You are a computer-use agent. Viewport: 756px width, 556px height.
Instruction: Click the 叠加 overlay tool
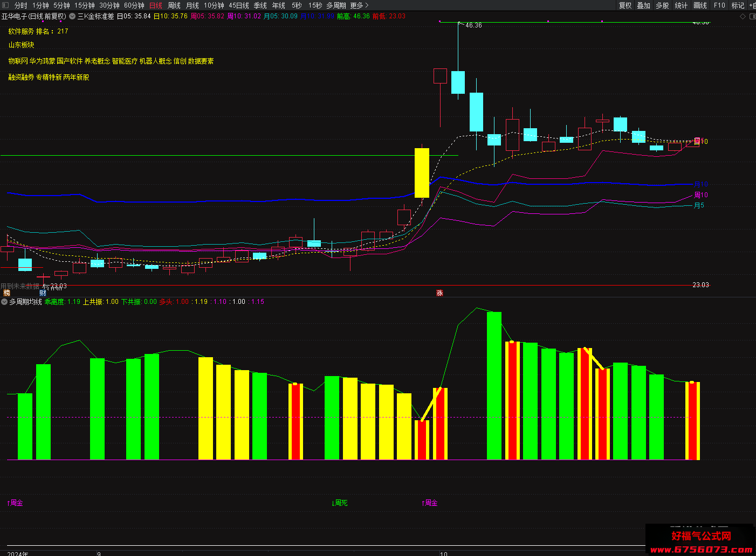643,5
